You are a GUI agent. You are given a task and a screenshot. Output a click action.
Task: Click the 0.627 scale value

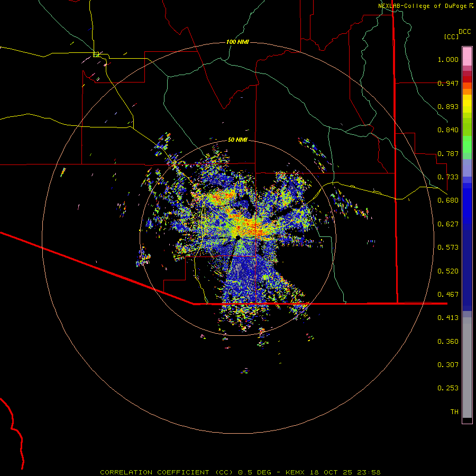[448, 224]
